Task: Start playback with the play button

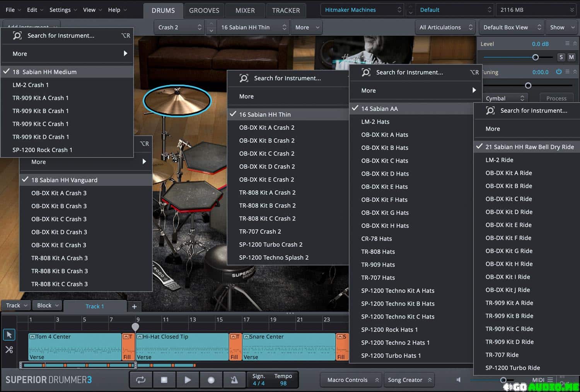Action: click(188, 380)
